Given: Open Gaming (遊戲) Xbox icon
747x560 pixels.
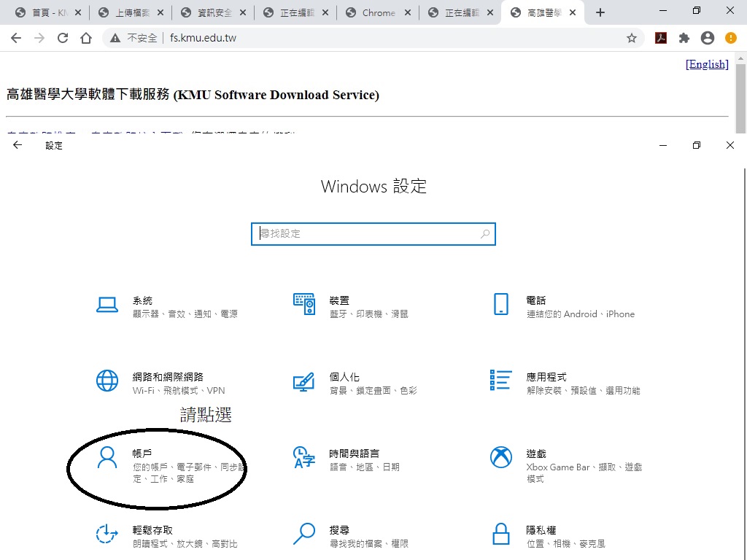Looking at the screenshot, I should click(500, 457).
